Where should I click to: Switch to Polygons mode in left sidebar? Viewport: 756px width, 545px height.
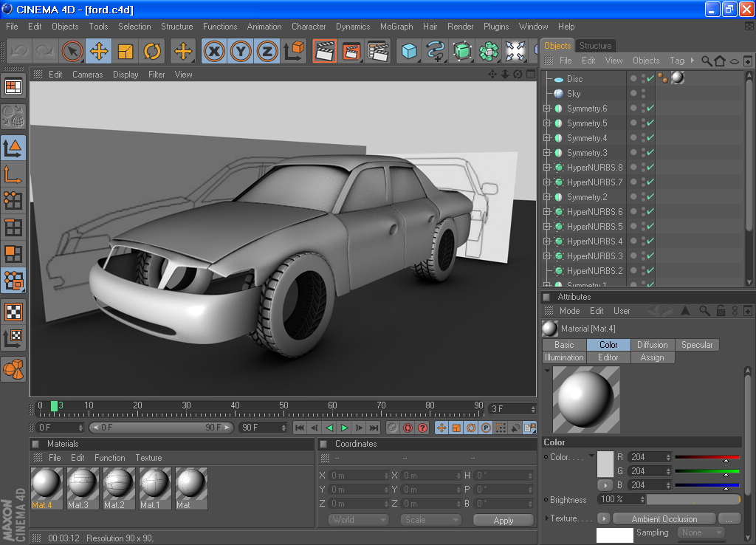tap(13, 254)
